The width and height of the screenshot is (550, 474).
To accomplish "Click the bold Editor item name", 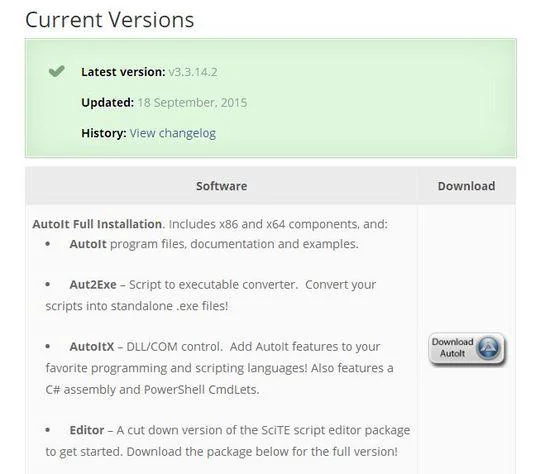I will tap(87, 430).
